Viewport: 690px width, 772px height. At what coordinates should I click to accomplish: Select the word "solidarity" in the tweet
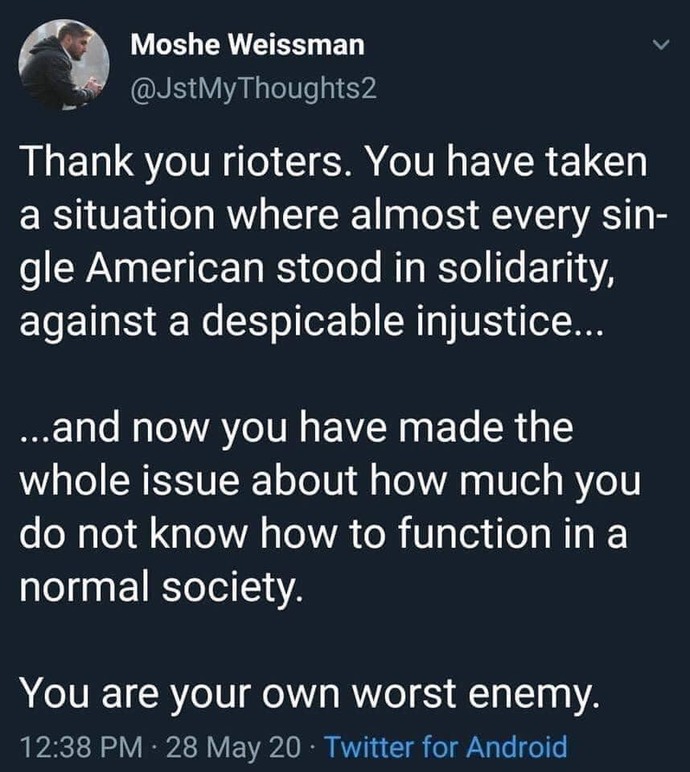click(x=522, y=269)
